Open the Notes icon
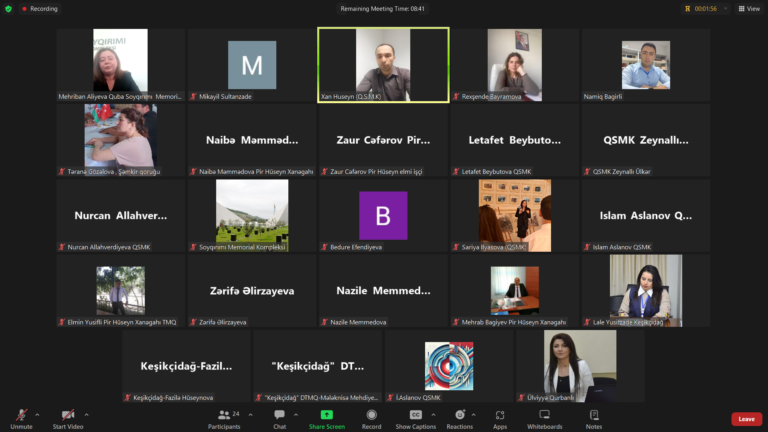 594,415
